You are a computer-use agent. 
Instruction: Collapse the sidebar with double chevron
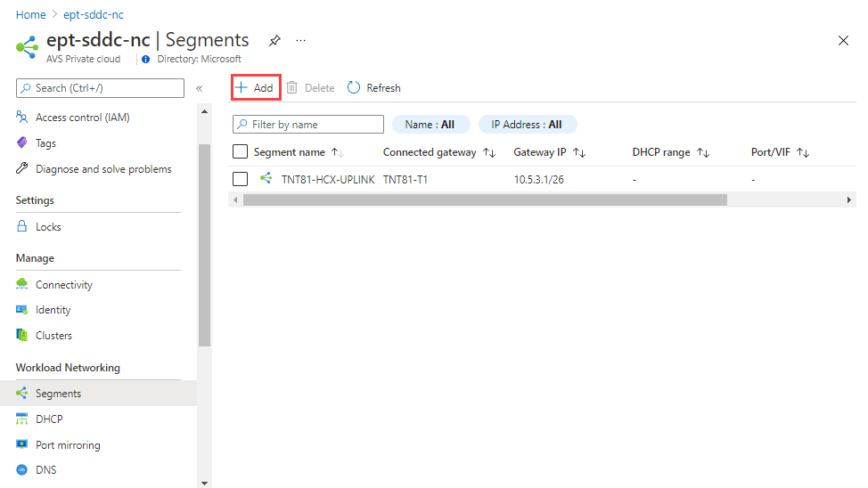(200, 88)
